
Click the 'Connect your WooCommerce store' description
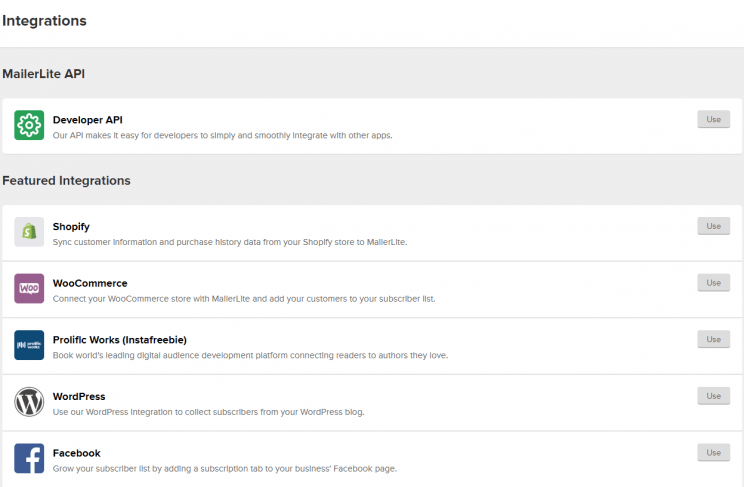tap(244, 299)
